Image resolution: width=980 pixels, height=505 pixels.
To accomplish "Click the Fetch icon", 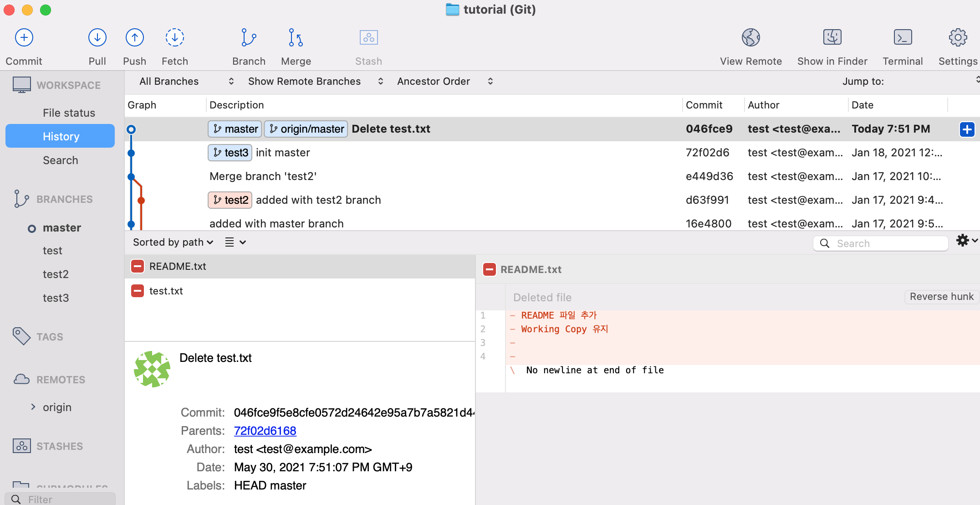I will click(174, 38).
